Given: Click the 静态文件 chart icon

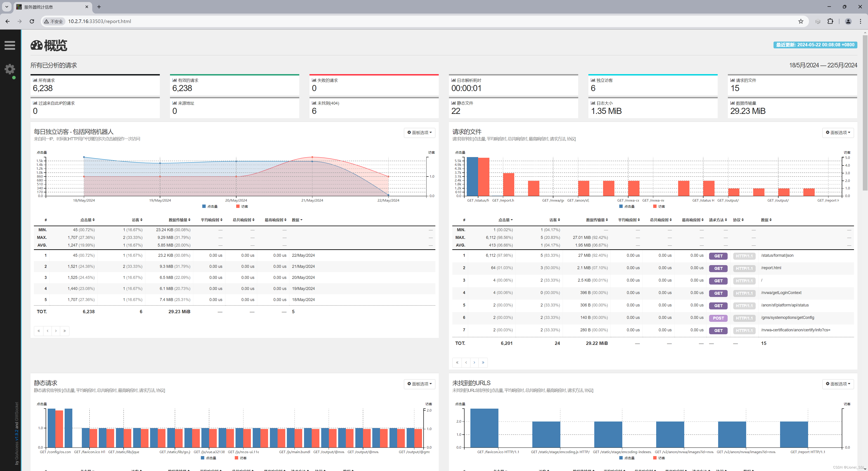Looking at the screenshot, I should [453, 103].
